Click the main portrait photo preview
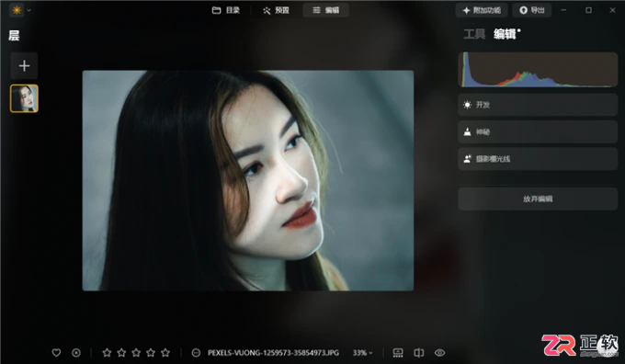625x364 pixels. (x=248, y=180)
